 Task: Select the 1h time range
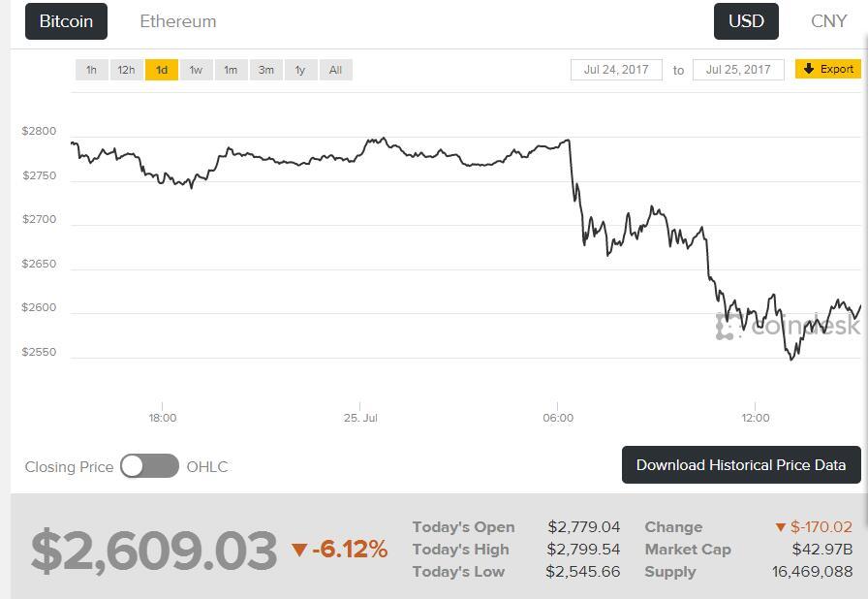(91, 70)
